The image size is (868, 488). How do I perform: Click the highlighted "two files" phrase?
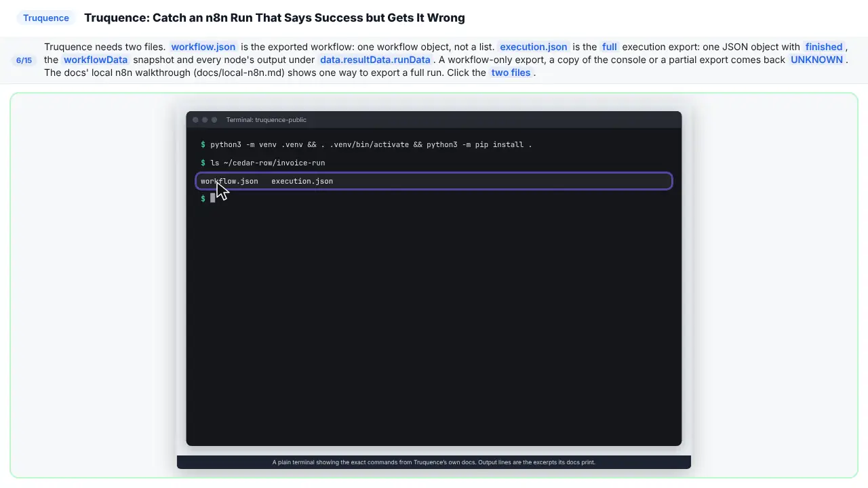511,73
